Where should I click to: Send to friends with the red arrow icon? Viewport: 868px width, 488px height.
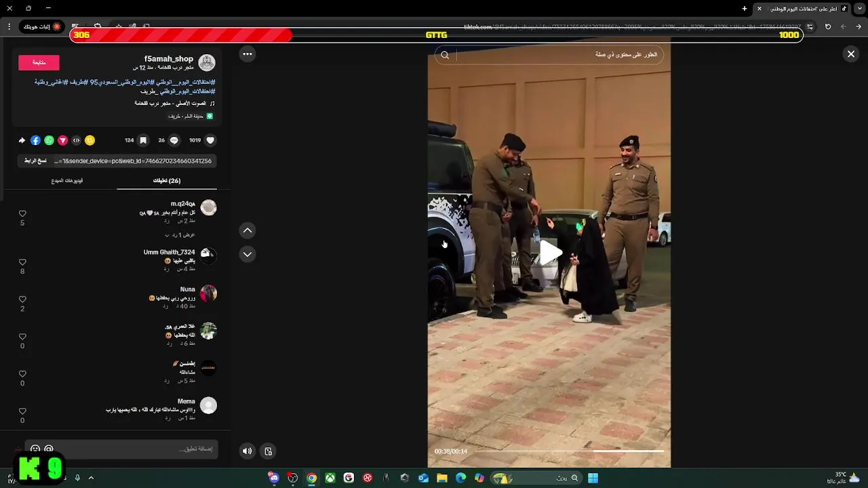pos(62,140)
